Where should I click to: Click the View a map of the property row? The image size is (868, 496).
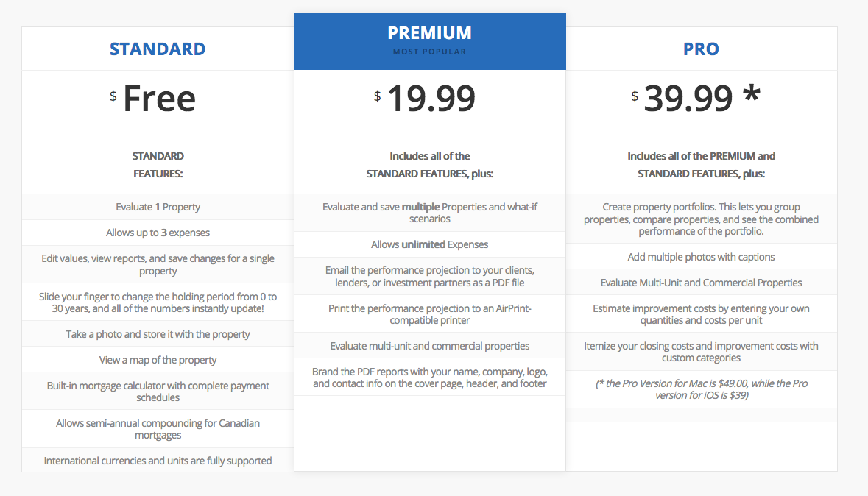point(158,360)
